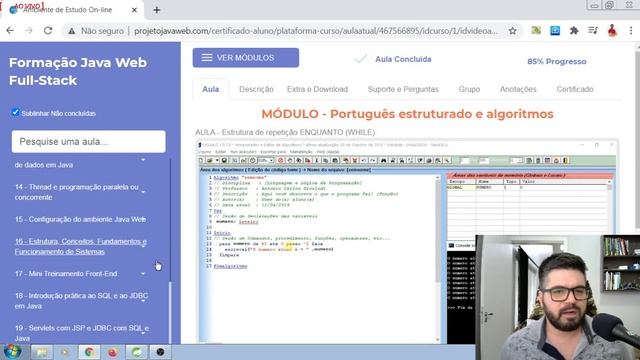Viewport: 640px width, 360px height.
Task: Click the 'MÓDULO - Português estruturado e algoritmos' heading
Action: (407, 114)
